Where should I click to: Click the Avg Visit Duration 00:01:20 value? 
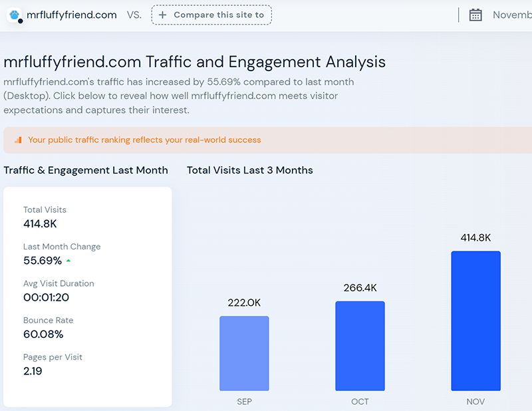coord(46,297)
